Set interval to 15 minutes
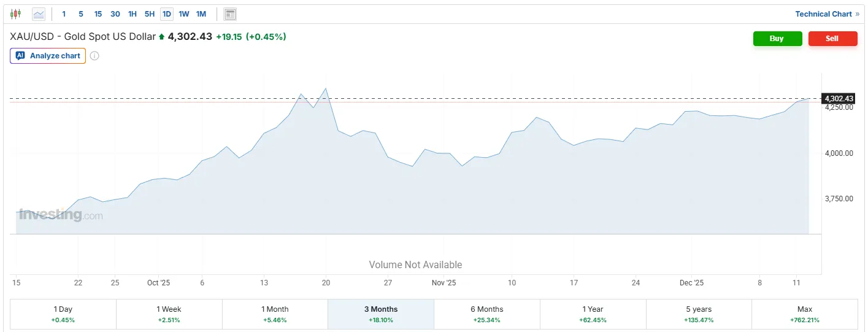 click(98, 14)
